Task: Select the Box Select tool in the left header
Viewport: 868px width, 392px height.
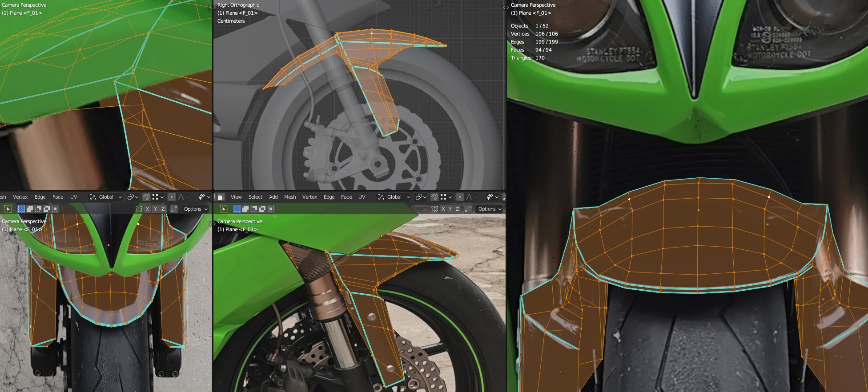Action: pos(8,208)
